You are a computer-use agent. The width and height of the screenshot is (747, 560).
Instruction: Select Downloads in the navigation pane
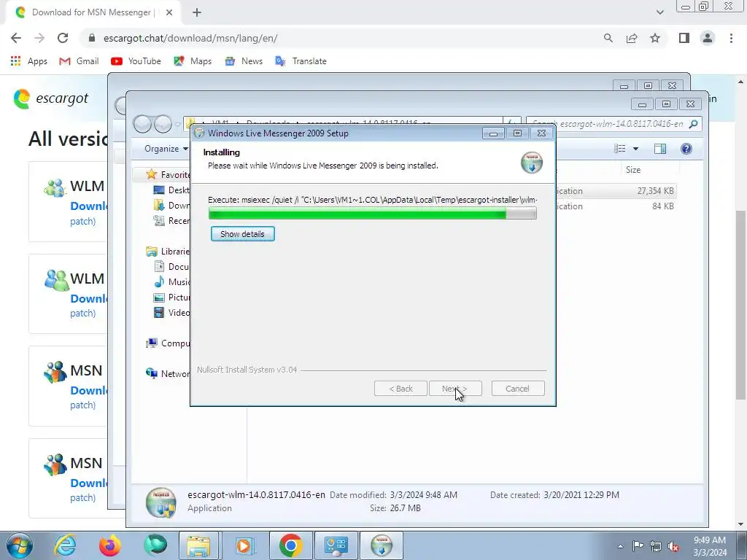click(171, 205)
